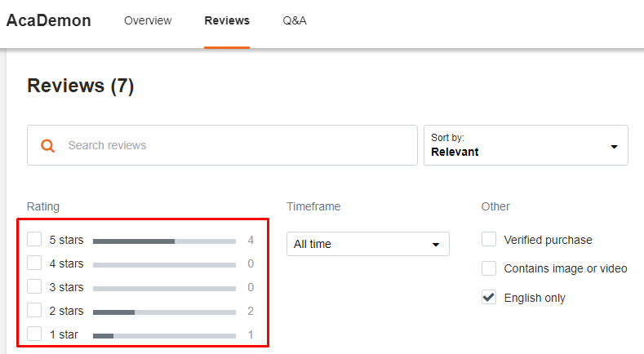This screenshot has height=354, width=644.
Task: Switch to the Overview tab
Action: click(x=148, y=20)
